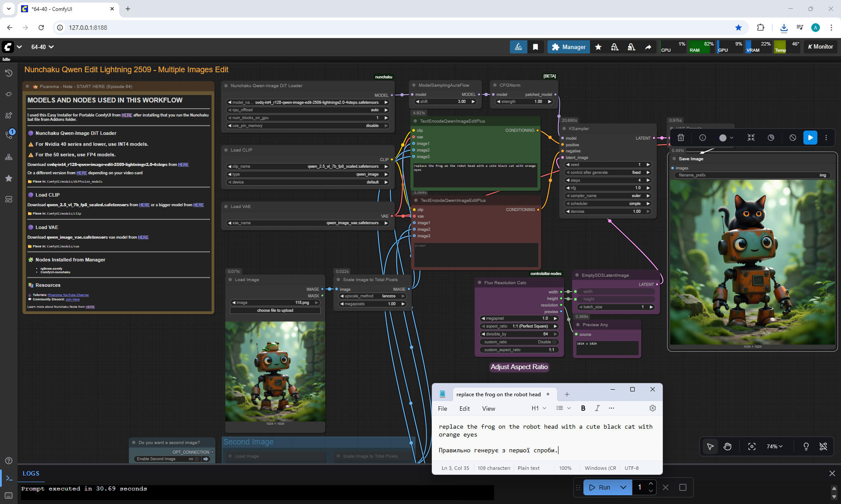Screen dimensions: 841x504
Task: Toggle Enable Second Image switch
Action: (197, 459)
